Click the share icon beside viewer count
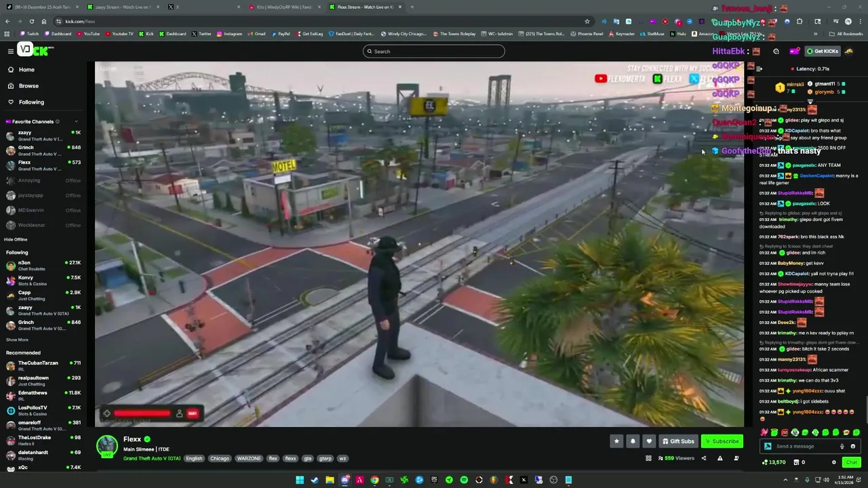Viewport: 868px width, 488px height. tap(703, 458)
